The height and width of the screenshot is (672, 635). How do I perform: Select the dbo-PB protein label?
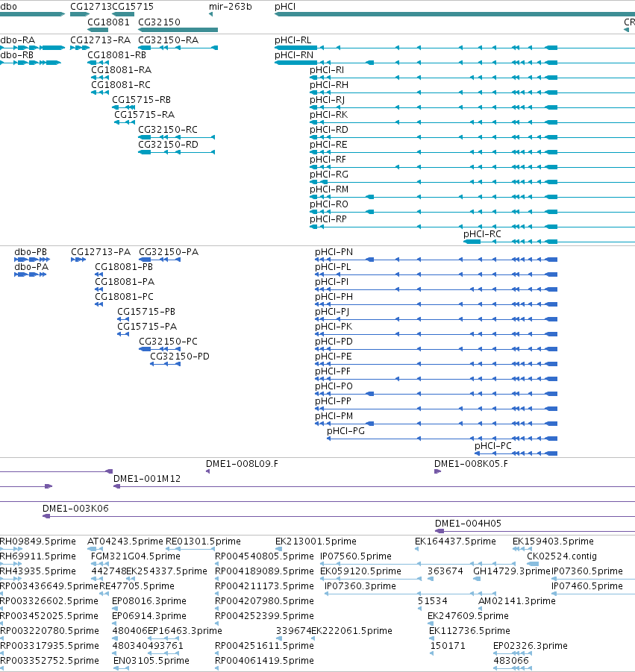pyautogui.click(x=31, y=252)
